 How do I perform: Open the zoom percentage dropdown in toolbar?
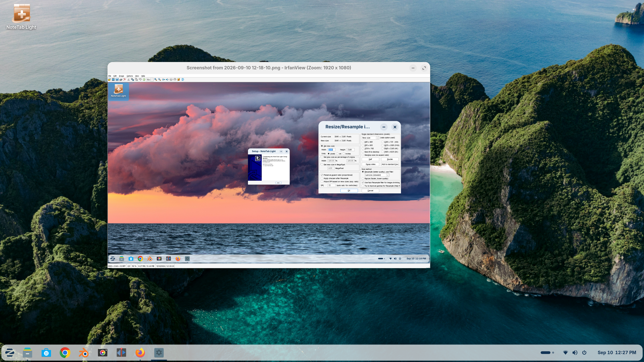152,80
